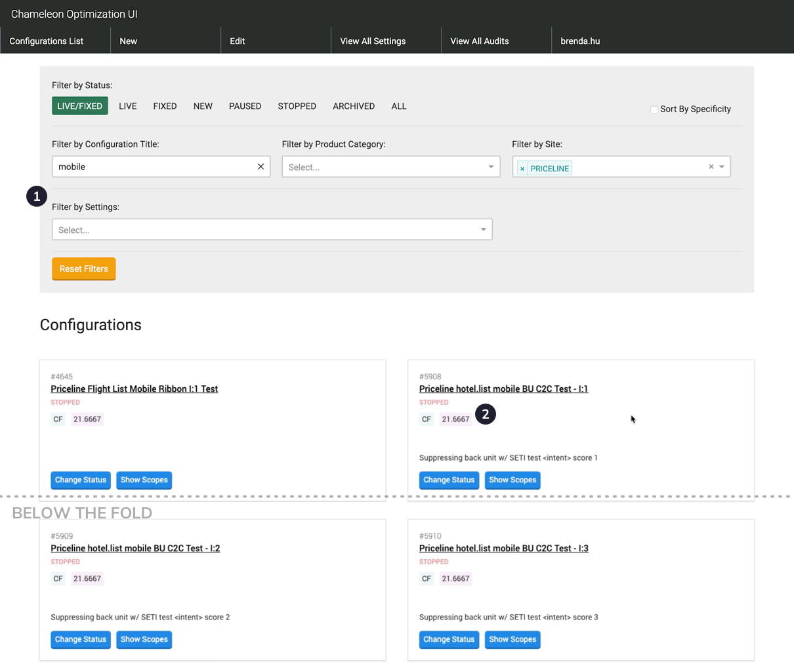
Task: Filter by NEW status
Action: pos(203,106)
